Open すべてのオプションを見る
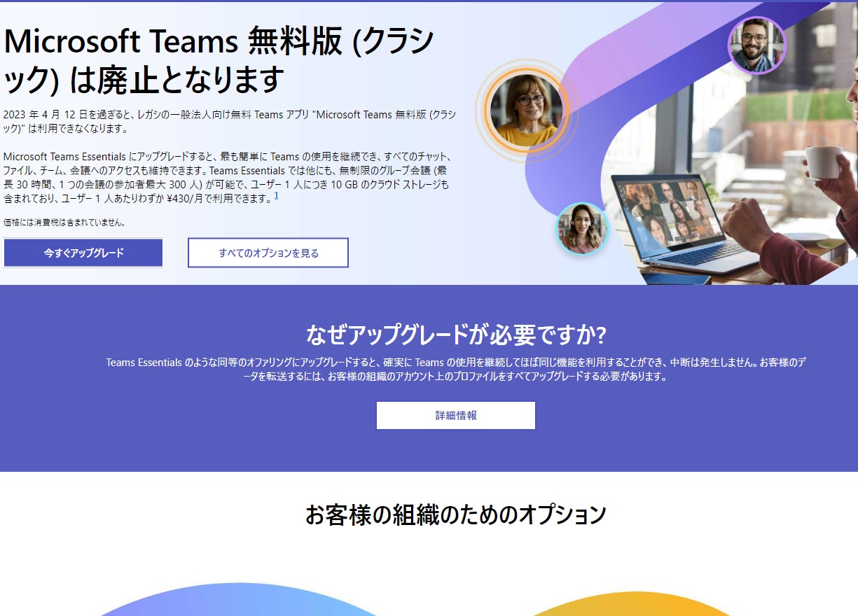The height and width of the screenshot is (616, 858). coord(268,253)
